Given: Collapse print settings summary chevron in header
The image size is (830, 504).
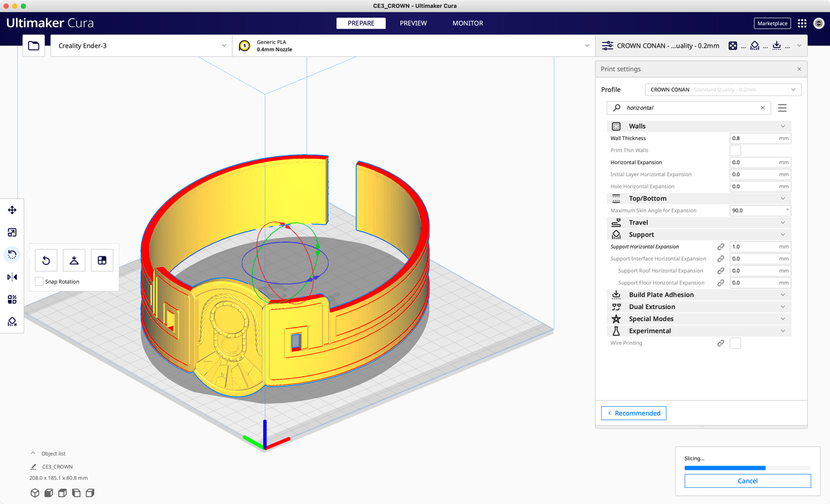Looking at the screenshot, I should coord(799,46).
